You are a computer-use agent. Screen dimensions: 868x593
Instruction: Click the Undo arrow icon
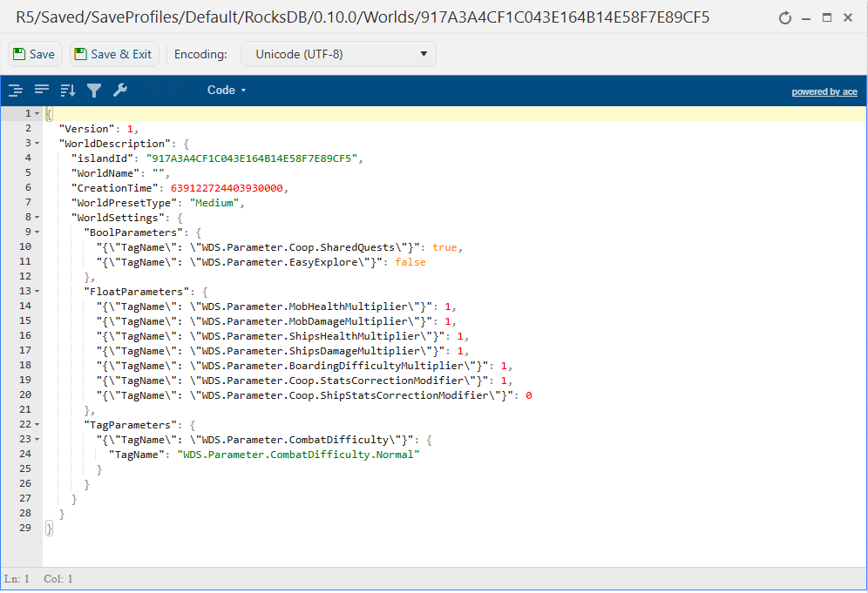click(x=154, y=90)
